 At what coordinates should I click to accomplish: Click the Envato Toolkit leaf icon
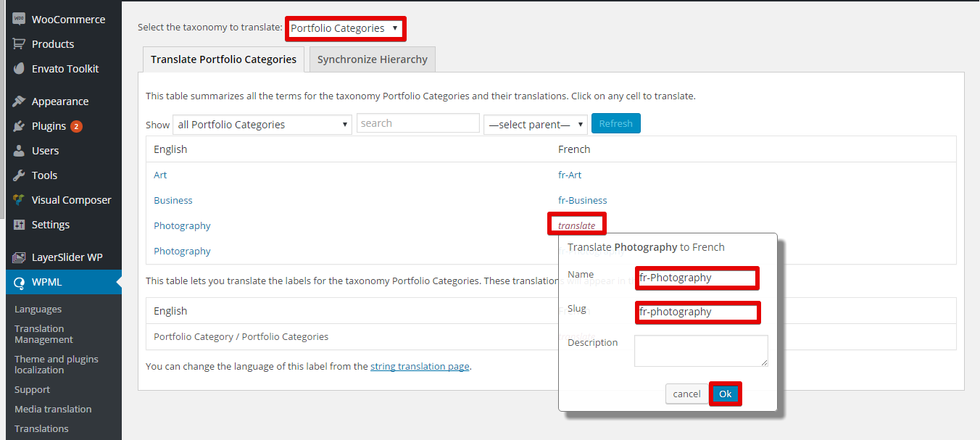(19, 69)
